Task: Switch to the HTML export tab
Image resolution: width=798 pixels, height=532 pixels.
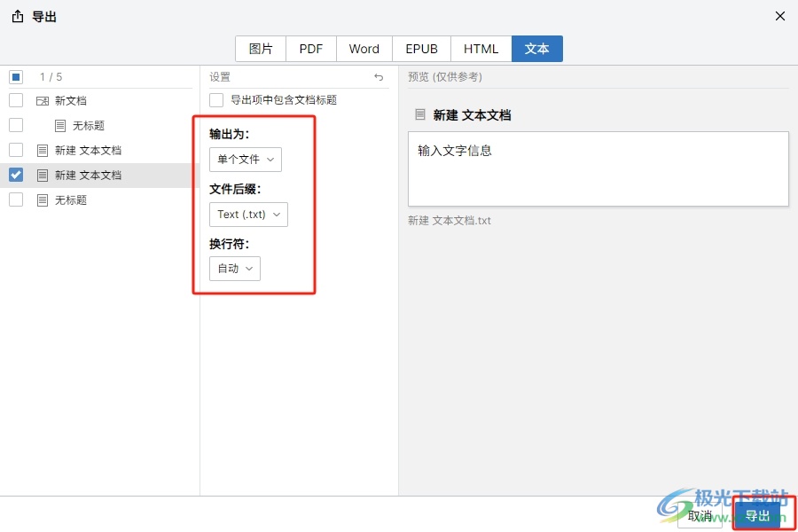Action: [x=481, y=49]
